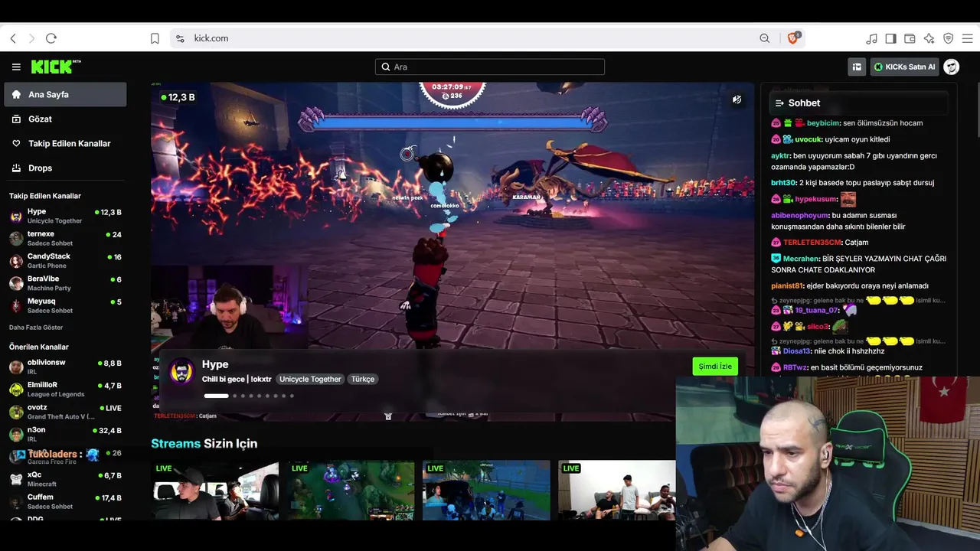Open the ElmiilloR recommended channel
The height and width of the screenshot is (551, 980).
(65, 389)
